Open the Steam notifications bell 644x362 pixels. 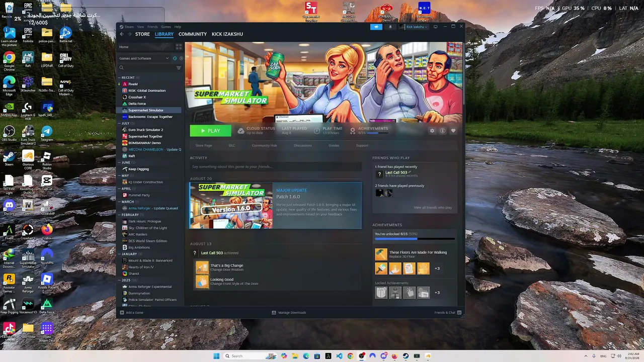390,27
